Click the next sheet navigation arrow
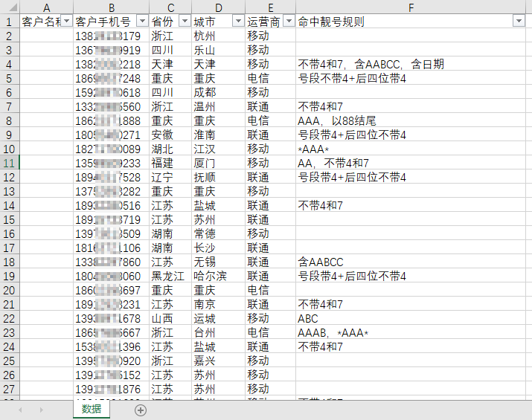Image resolution: width=532 pixels, height=420 pixels. point(41,410)
